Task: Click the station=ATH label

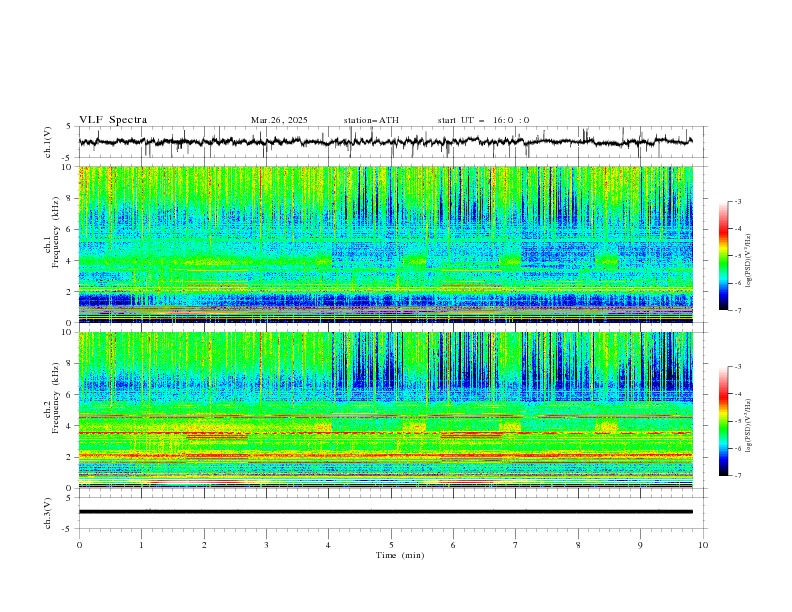Action: (x=371, y=120)
